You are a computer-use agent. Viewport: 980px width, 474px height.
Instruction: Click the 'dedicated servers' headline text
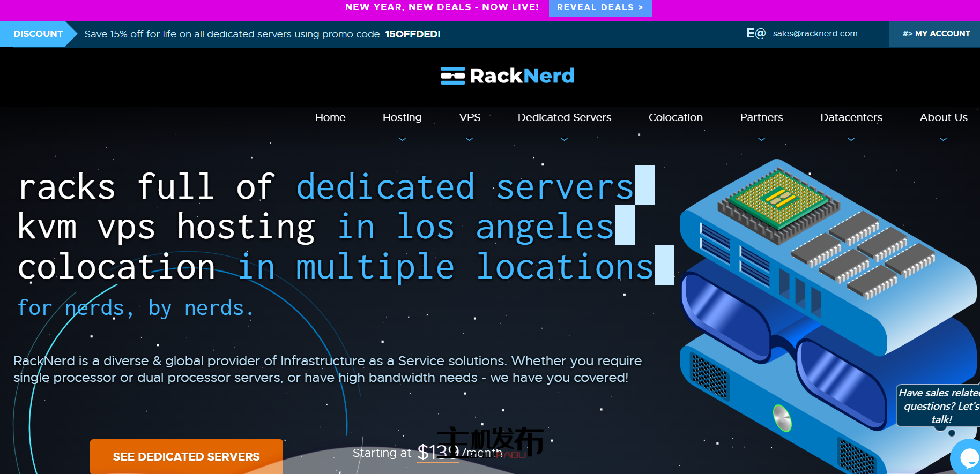point(465,187)
